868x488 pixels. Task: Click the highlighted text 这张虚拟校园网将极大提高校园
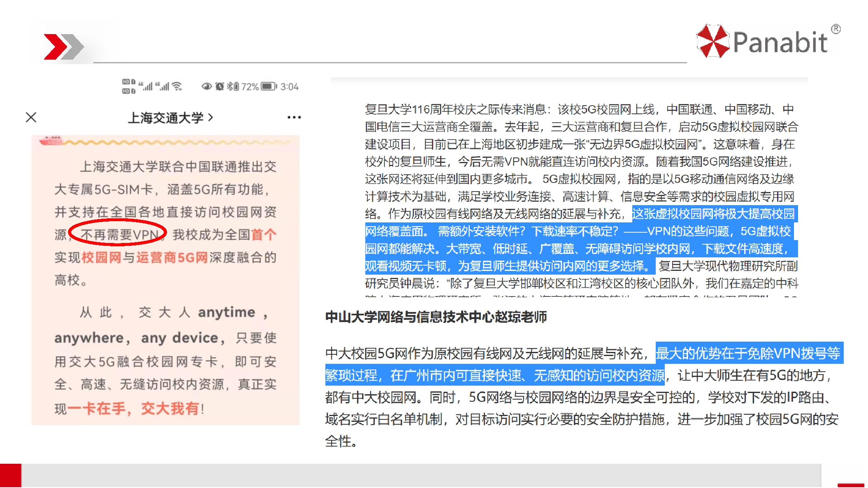pos(714,214)
